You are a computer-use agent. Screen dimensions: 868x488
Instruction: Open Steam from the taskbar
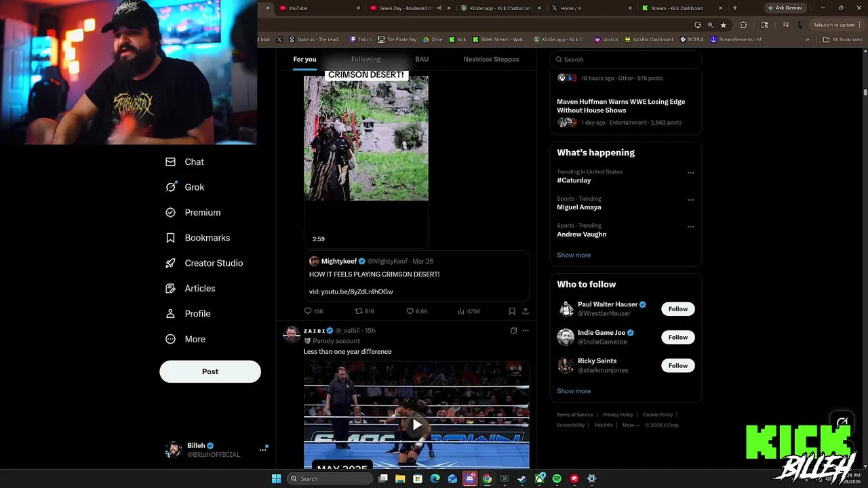point(521,479)
